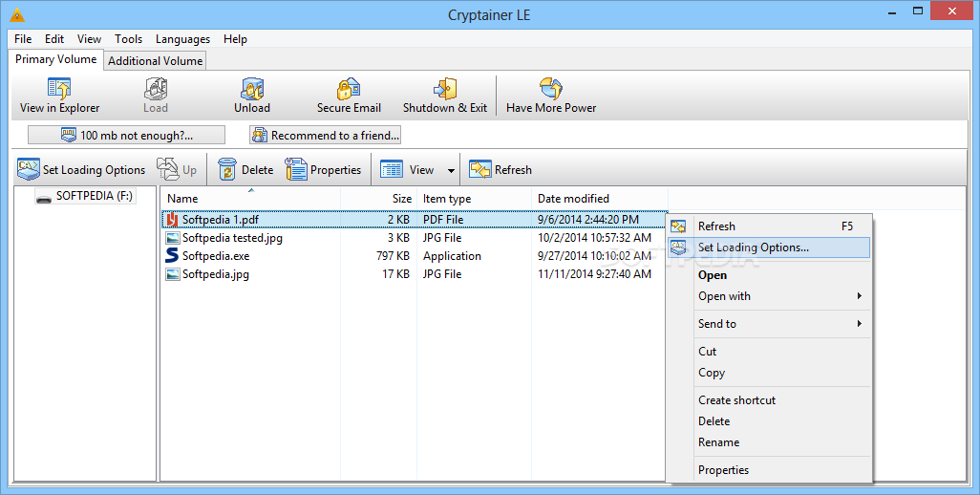The height and width of the screenshot is (495, 980).
Task: Click the Refresh icon in context menu
Action: tap(678, 226)
